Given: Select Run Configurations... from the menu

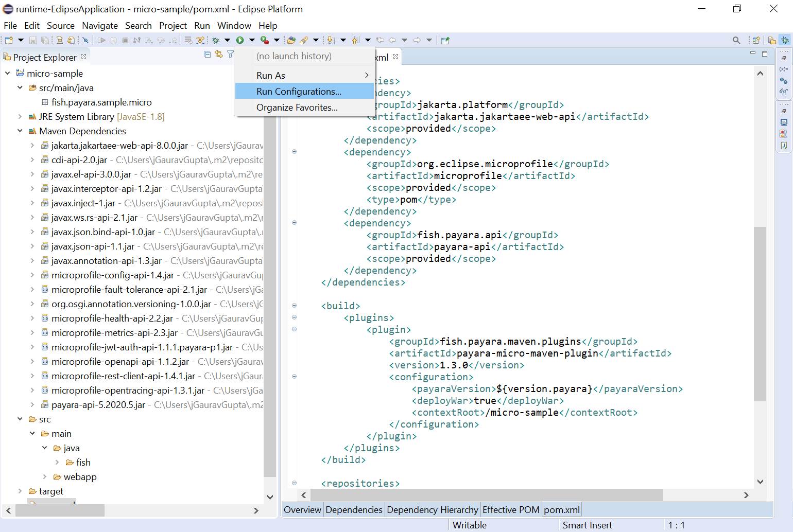Looking at the screenshot, I should [299, 92].
